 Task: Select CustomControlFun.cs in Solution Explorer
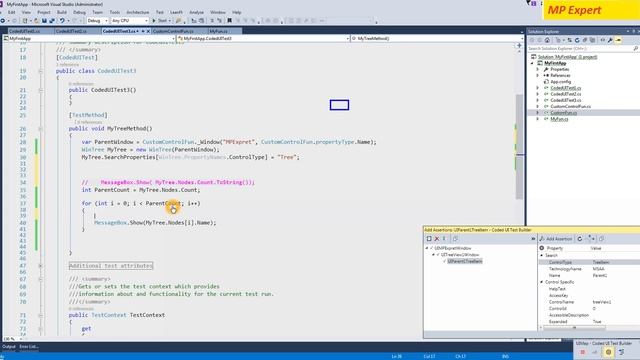(x=570, y=107)
